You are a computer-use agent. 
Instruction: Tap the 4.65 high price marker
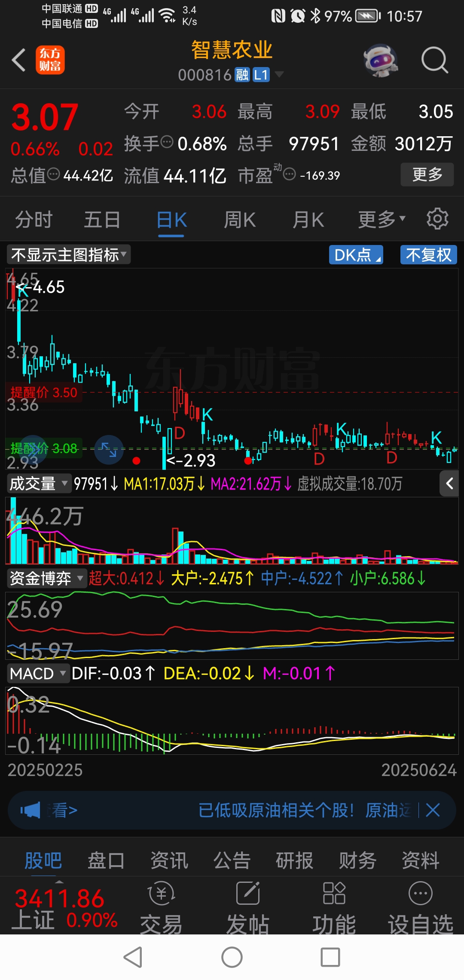(41, 287)
